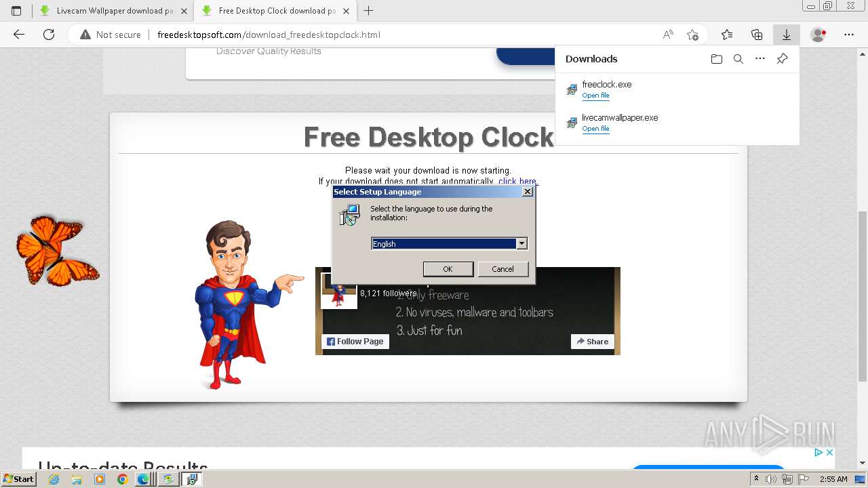This screenshot has width=868, height=488.
Task: Close the Livecam Wallpaper tab
Action: coord(184,11)
